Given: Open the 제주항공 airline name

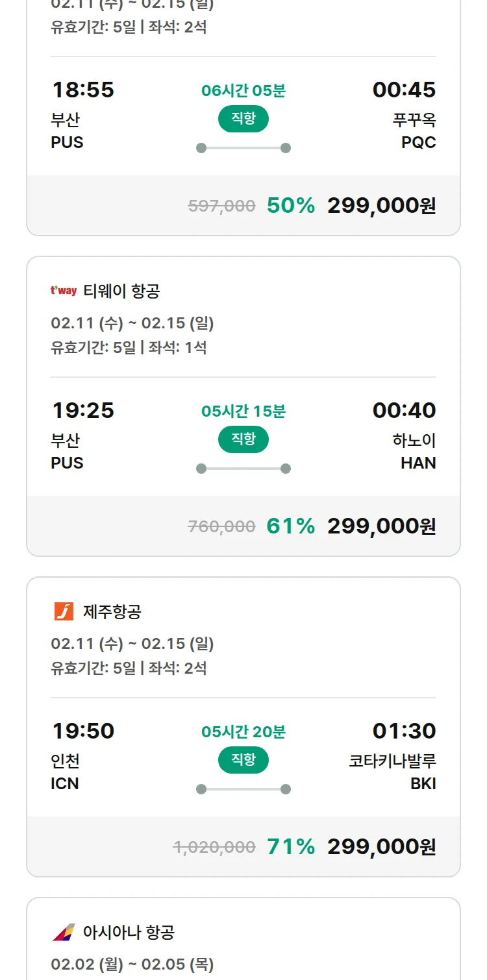Looking at the screenshot, I should (x=112, y=612).
